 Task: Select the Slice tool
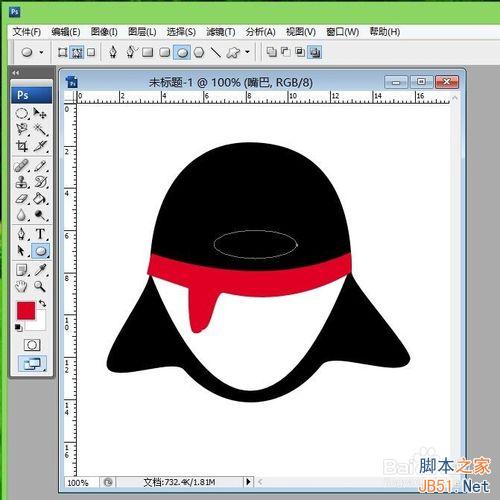[x=40, y=146]
